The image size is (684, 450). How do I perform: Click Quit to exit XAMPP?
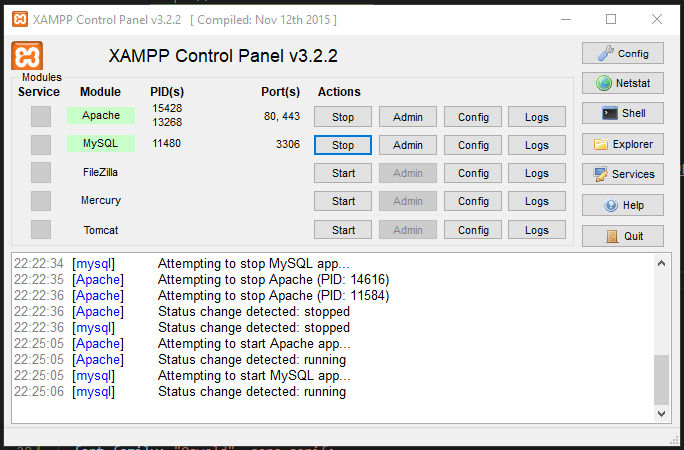(x=622, y=237)
